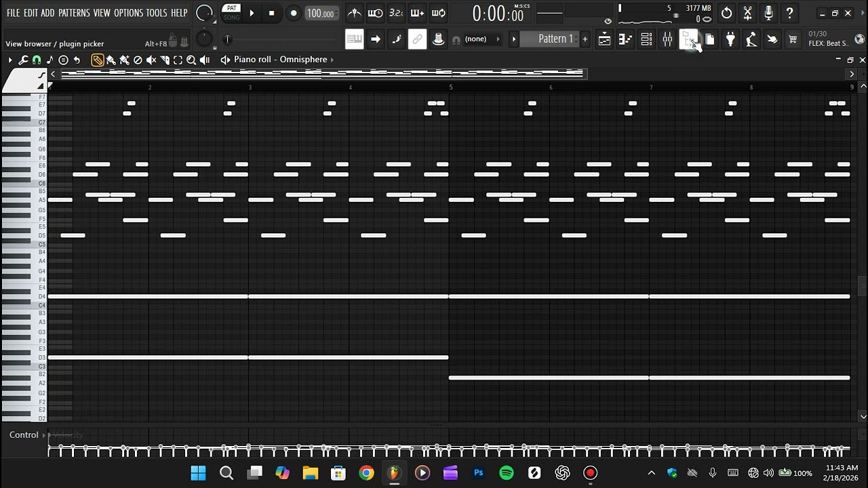868x488 pixels.
Task: Open the HELP menu
Action: pos(179,13)
